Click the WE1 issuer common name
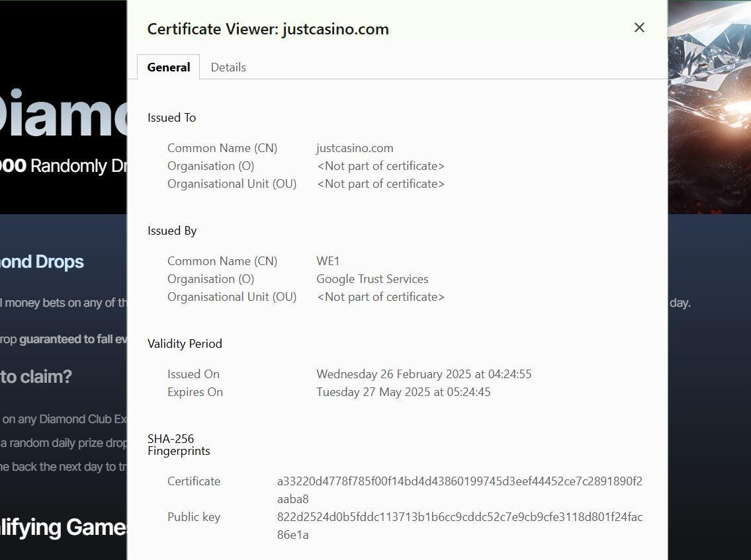Image resolution: width=751 pixels, height=560 pixels. [328, 261]
